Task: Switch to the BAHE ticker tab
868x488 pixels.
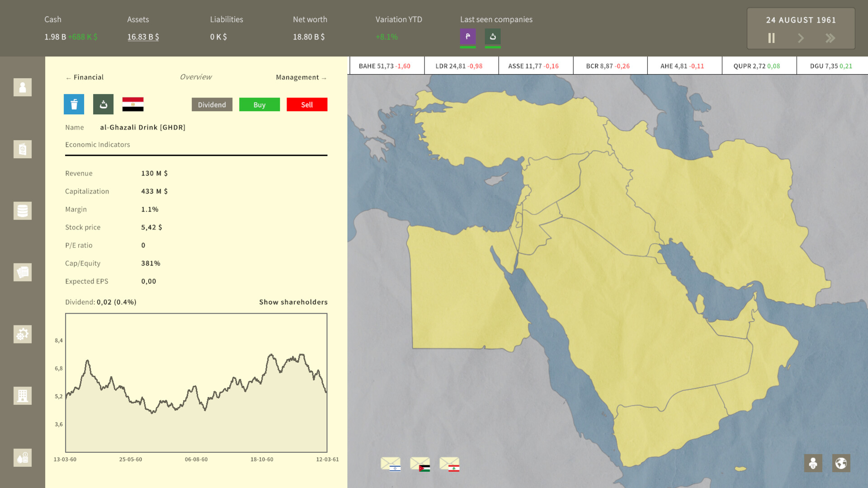Action: tap(387, 65)
